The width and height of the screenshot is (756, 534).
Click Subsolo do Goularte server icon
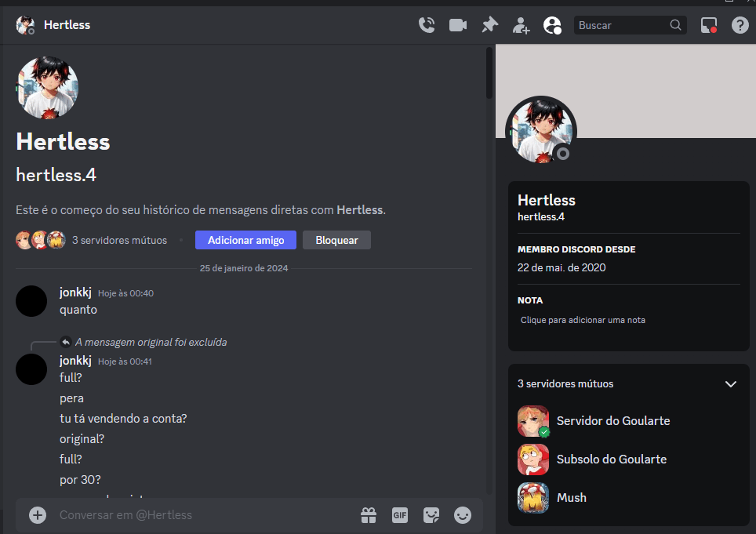click(x=533, y=460)
